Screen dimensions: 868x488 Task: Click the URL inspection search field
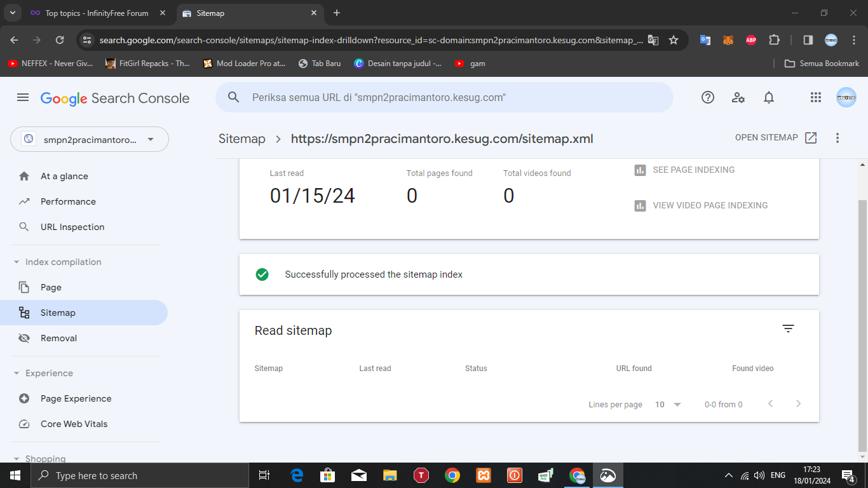[x=445, y=97]
